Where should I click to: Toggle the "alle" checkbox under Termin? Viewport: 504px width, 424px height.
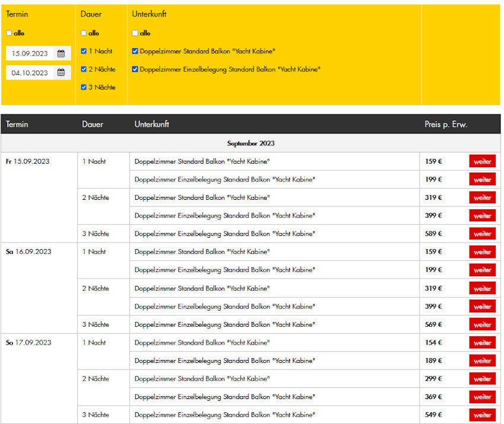point(9,33)
